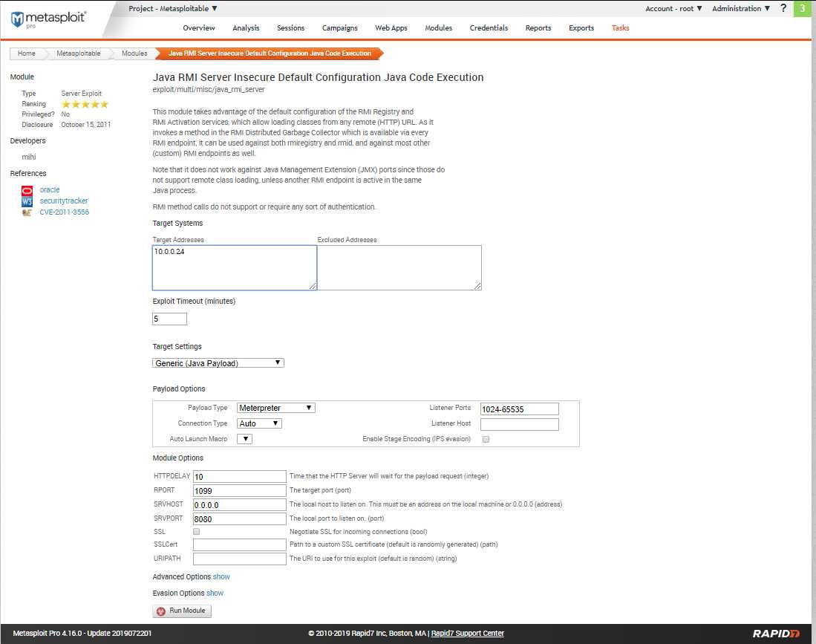Toggle Enable Stage Encoding checkbox

pyautogui.click(x=486, y=439)
